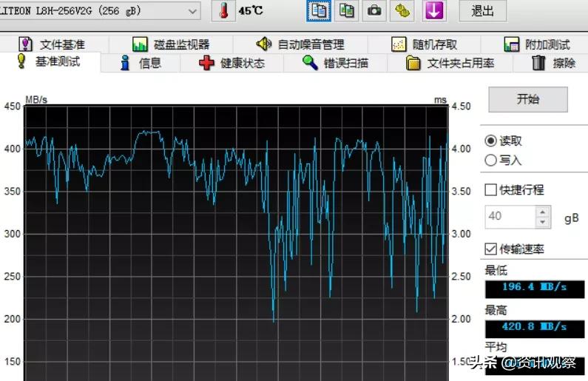The width and height of the screenshot is (588, 381).
Task: Click the speaker noise management icon
Action: click(264, 44)
